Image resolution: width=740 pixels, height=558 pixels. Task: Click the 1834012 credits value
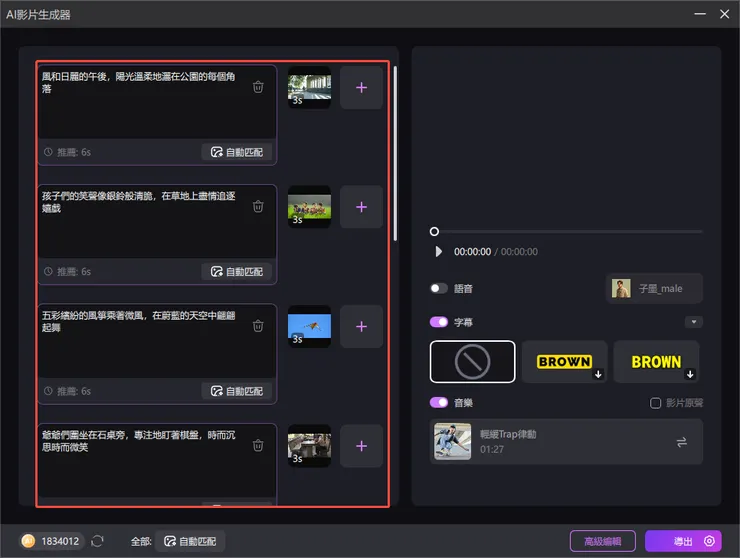point(60,541)
